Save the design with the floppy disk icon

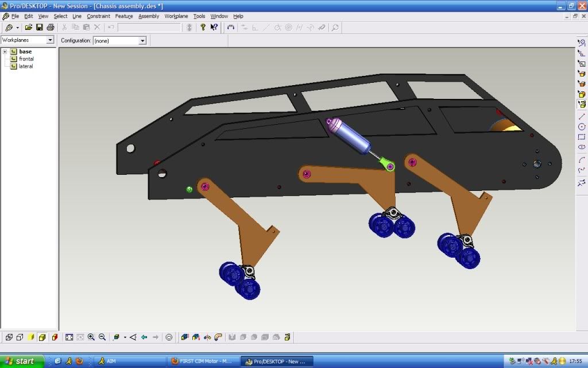[39, 27]
